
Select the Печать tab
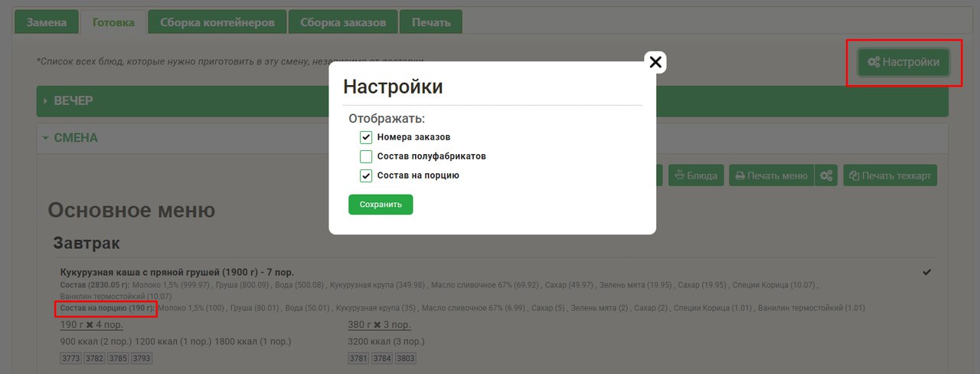(x=431, y=22)
